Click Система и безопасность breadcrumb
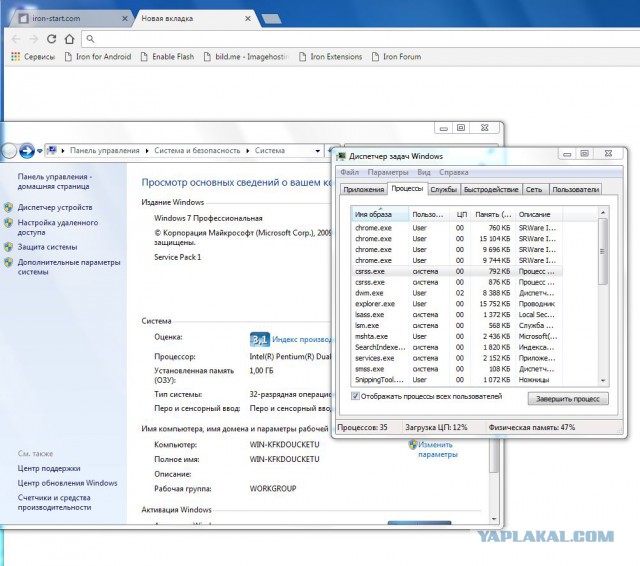Viewport: 640px width, 566px height. [197, 151]
